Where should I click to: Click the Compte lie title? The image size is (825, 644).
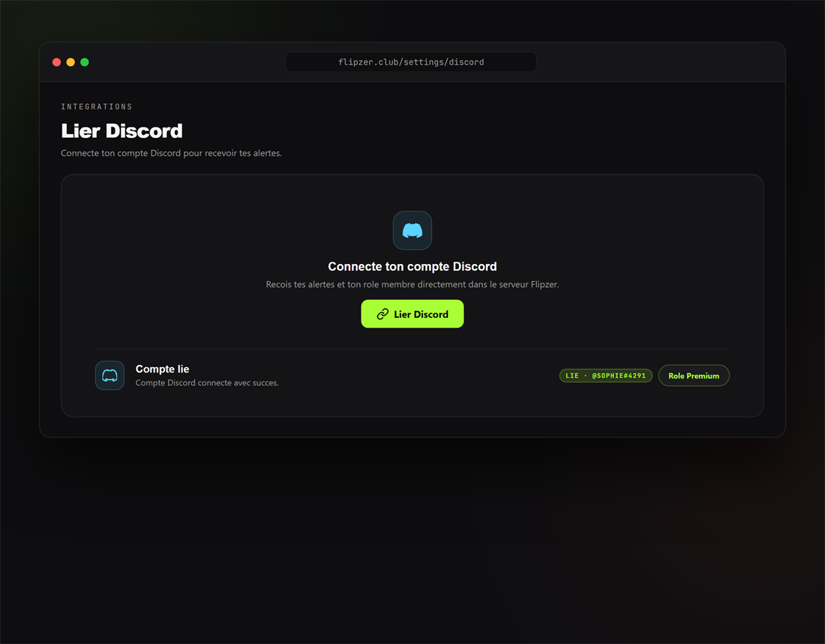162,369
